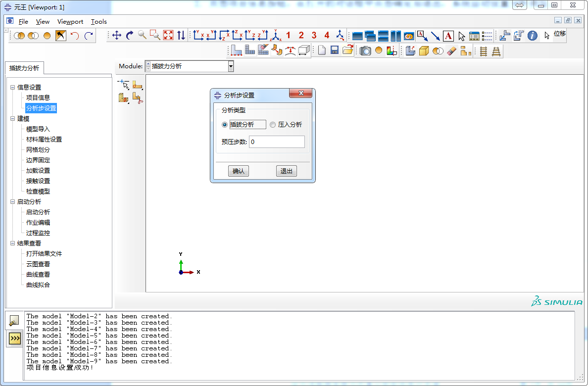The width and height of the screenshot is (588, 386).
Task: Select the 压入分析 radio button
Action: tap(273, 125)
